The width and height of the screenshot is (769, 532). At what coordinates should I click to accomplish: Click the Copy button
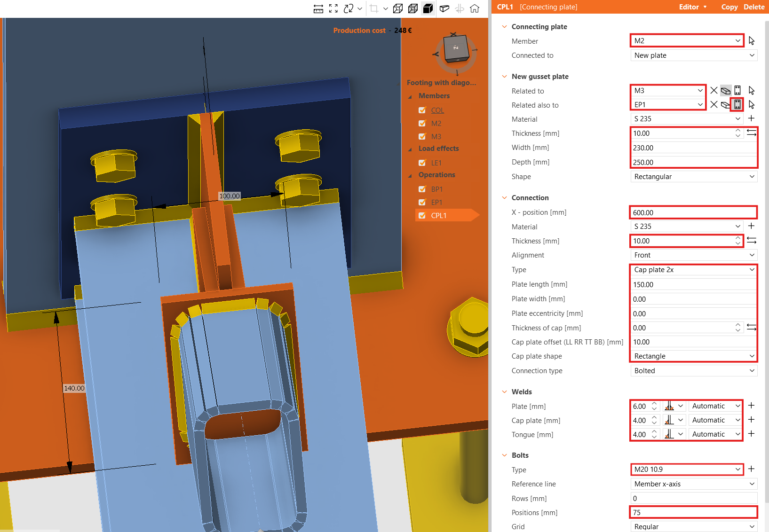(x=729, y=7)
